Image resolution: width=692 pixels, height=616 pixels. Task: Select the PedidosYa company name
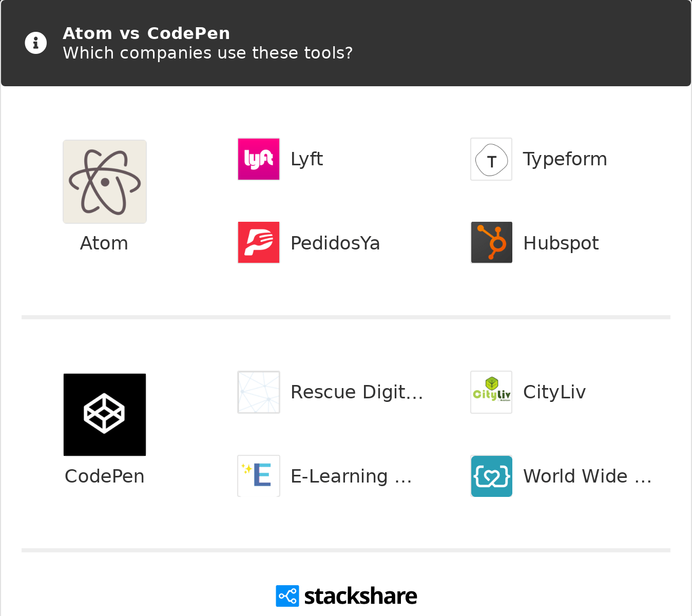click(335, 243)
